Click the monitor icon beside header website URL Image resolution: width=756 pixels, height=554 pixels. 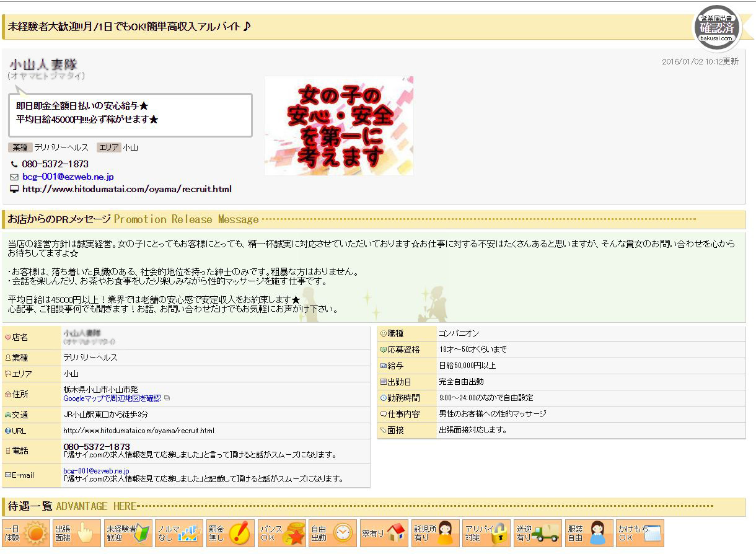click(x=14, y=189)
